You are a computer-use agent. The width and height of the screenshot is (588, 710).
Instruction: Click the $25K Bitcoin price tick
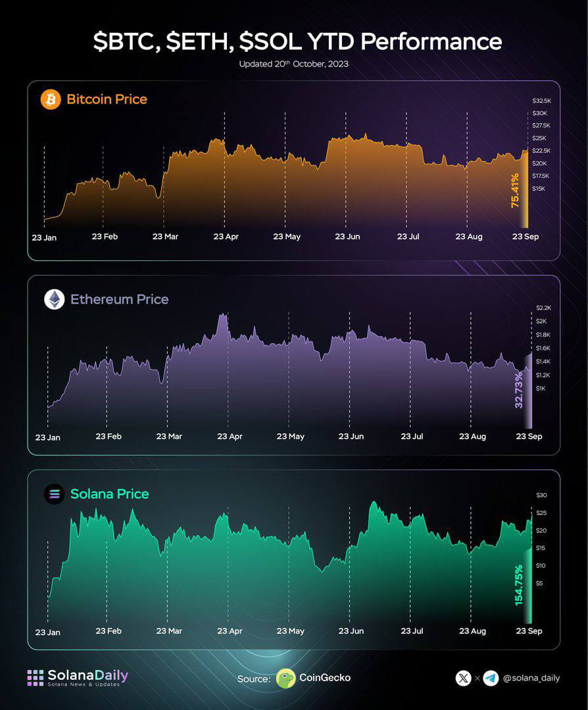tap(539, 138)
